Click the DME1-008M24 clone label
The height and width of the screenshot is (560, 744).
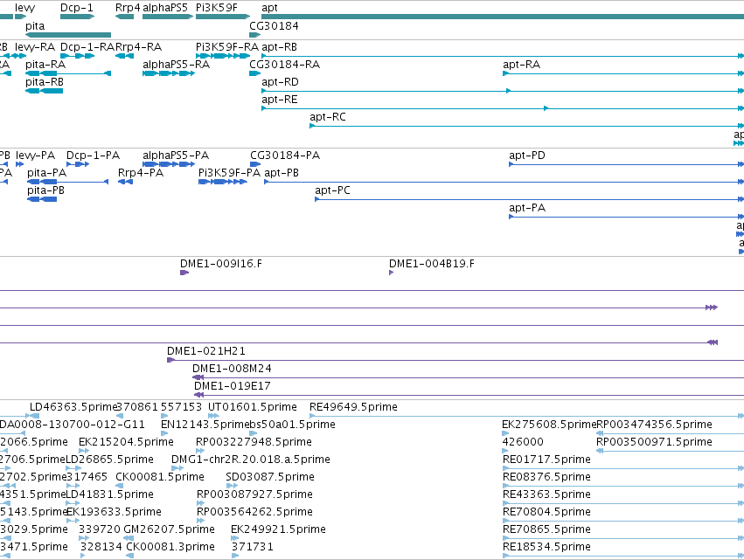(x=232, y=369)
